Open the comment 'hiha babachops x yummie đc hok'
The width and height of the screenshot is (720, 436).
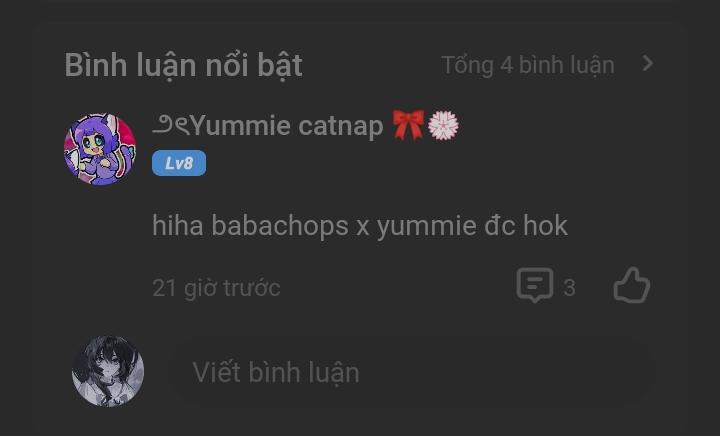[360, 226]
